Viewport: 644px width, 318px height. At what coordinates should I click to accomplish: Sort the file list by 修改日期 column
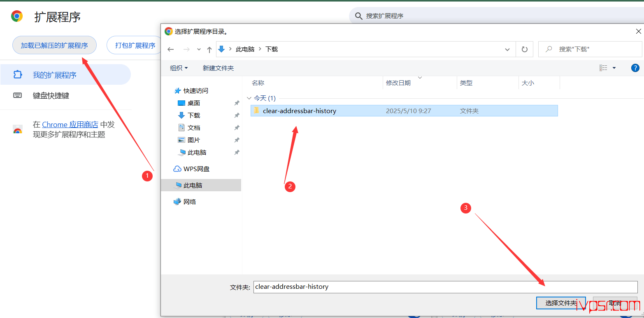click(x=398, y=83)
